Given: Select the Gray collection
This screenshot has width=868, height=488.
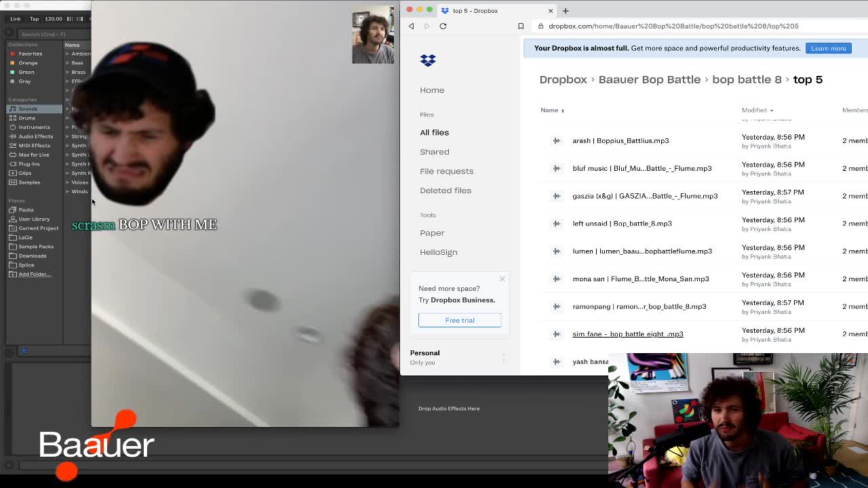Looking at the screenshot, I should [24, 81].
